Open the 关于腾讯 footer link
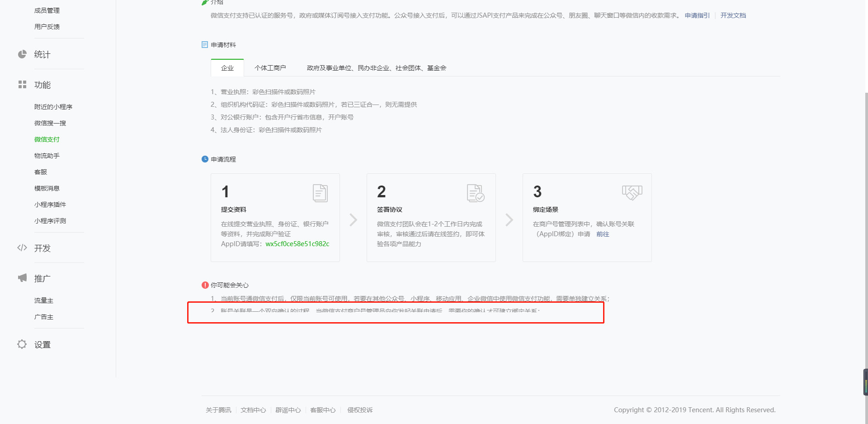The image size is (868, 424). tap(218, 410)
